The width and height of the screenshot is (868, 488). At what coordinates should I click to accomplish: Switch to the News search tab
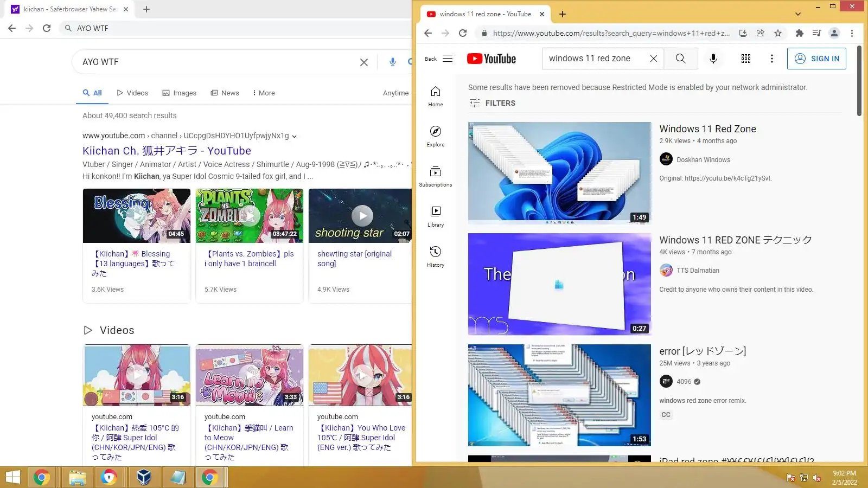pos(225,93)
